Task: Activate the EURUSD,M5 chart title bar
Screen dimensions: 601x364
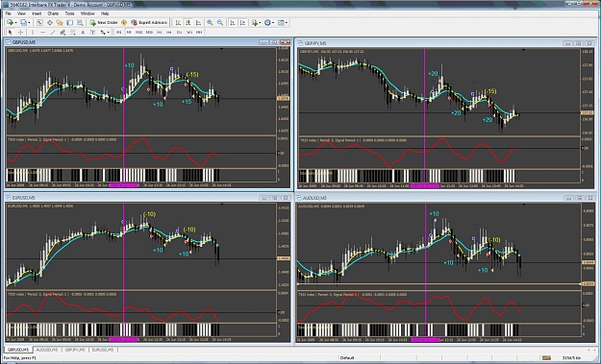Action: point(148,198)
